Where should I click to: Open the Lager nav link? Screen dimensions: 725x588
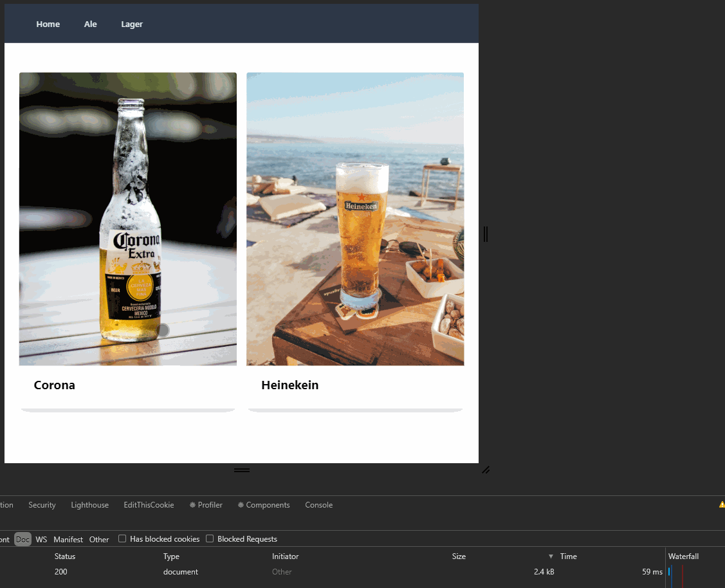132,24
